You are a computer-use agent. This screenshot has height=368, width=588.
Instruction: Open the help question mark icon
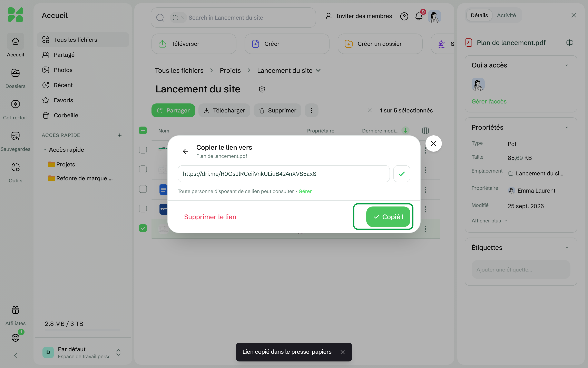[x=404, y=16]
